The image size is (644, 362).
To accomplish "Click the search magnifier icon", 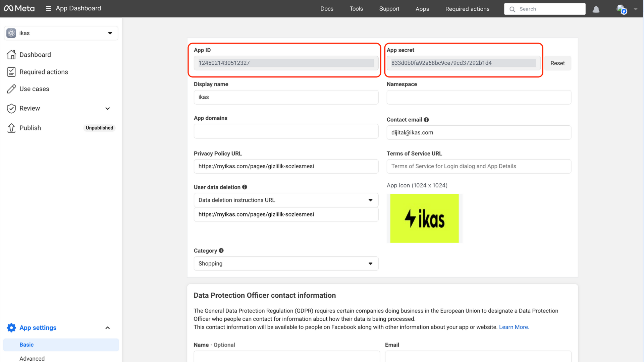I will (512, 9).
